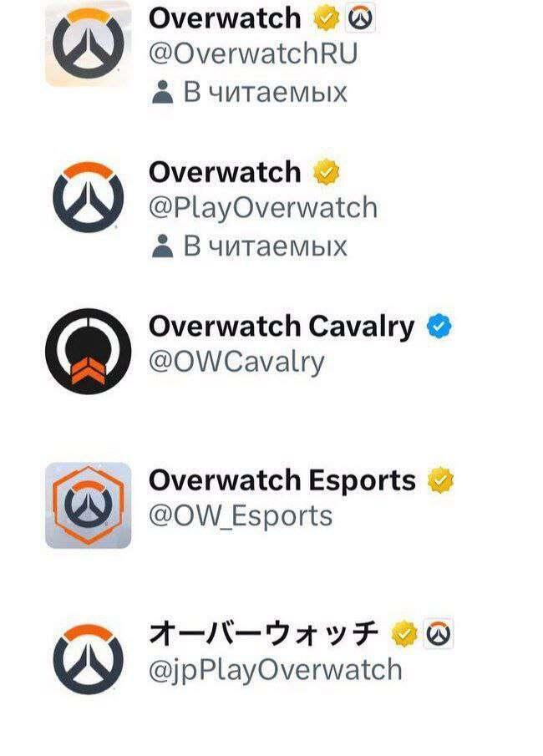The image size is (543, 756).
Task: Open the PlayOverwatch account avatar
Action: (89, 197)
